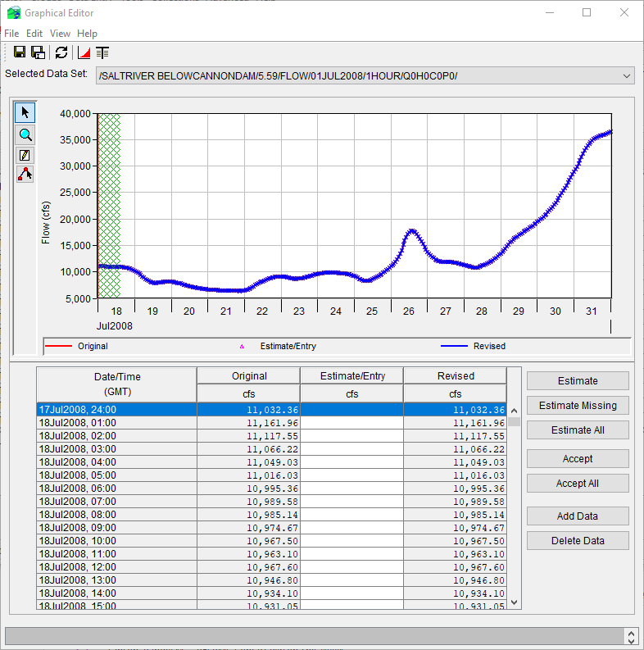Select the arrow pointer tool
This screenshot has width=644, height=650.
25,112
